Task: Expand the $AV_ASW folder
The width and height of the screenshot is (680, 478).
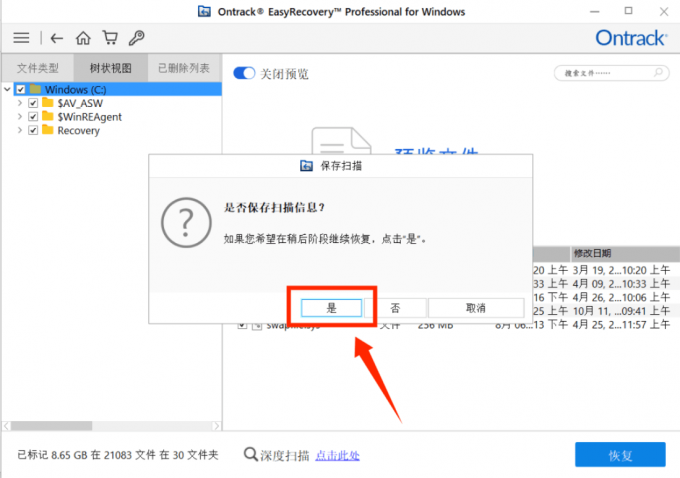Action: click(20, 103)
